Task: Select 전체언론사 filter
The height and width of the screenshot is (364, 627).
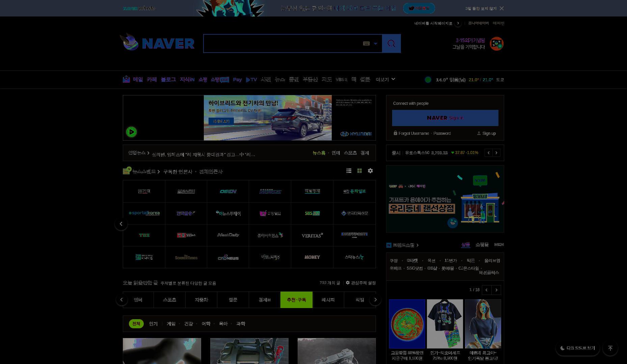Action: [x=211, y=172]
